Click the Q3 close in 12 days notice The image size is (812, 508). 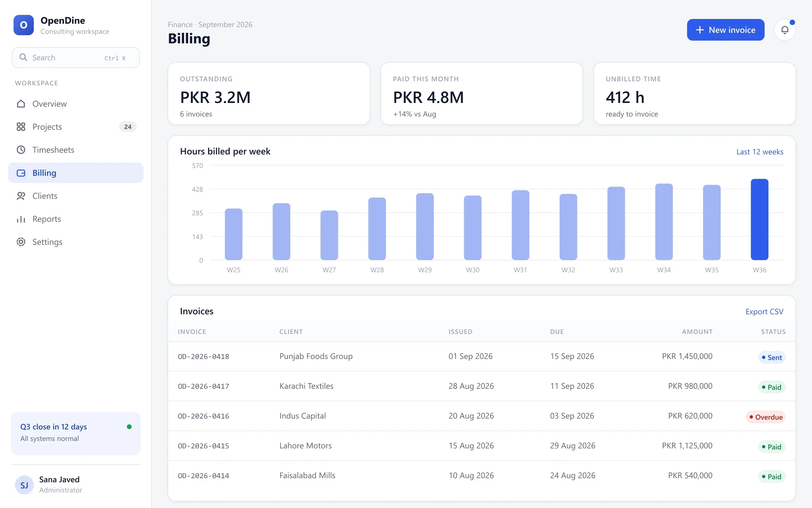(x=76, y=433)
